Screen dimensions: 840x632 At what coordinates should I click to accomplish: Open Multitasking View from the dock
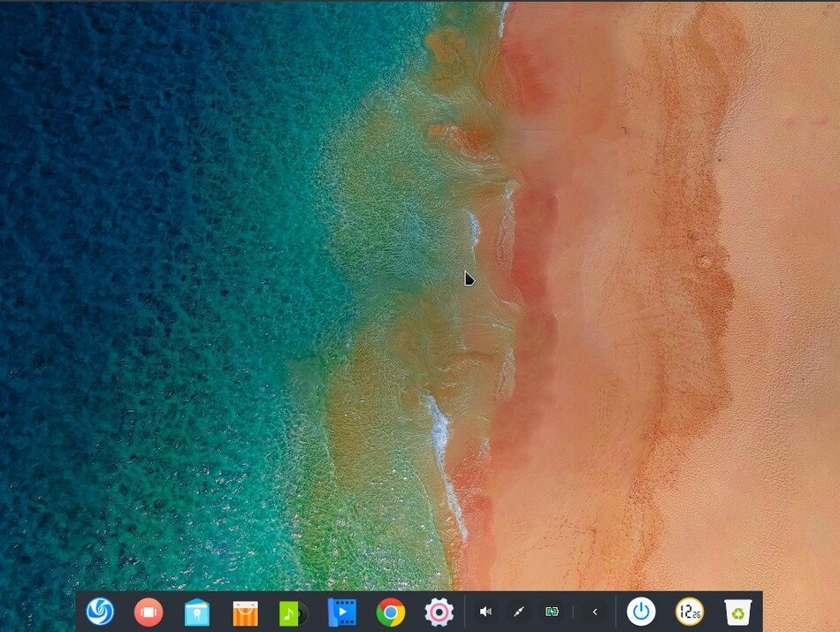coord(149,611)
